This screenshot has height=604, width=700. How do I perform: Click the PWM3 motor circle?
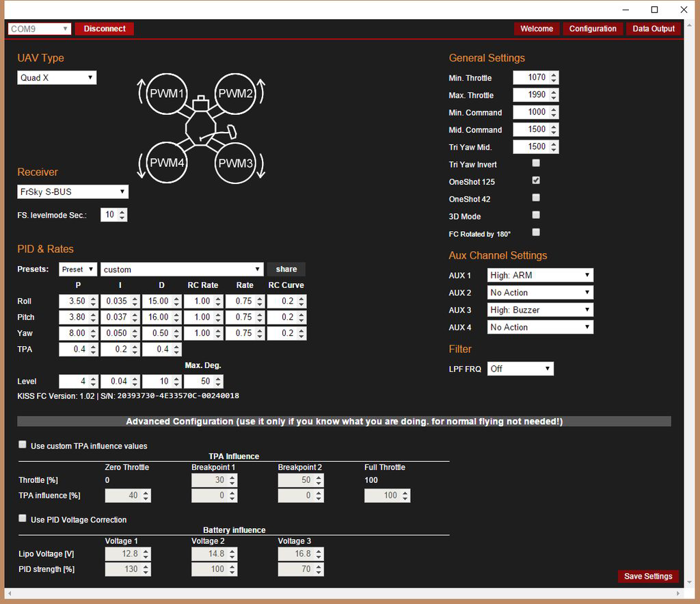(235, 163)
